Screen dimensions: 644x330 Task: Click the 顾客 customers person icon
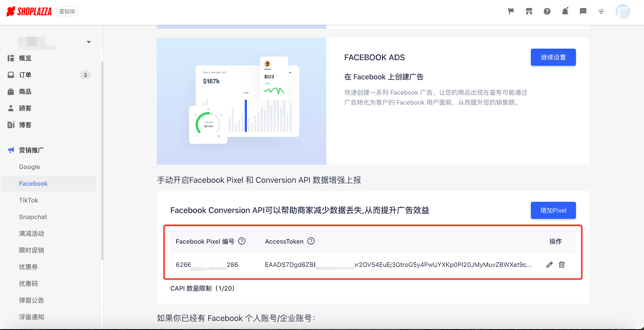pyautogui.click(x=11, y=108)
